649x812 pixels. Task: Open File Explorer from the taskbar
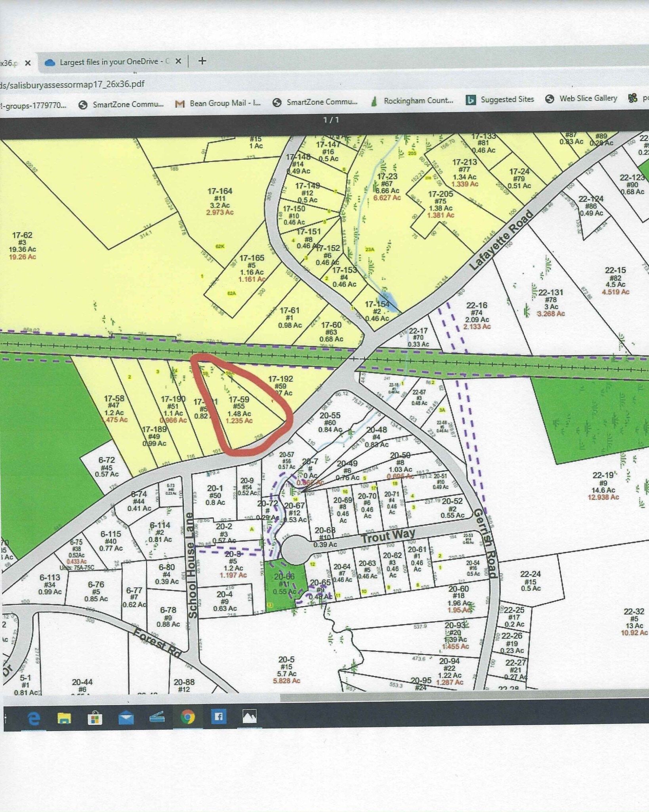pyautogui.click(x=64, y=718)
